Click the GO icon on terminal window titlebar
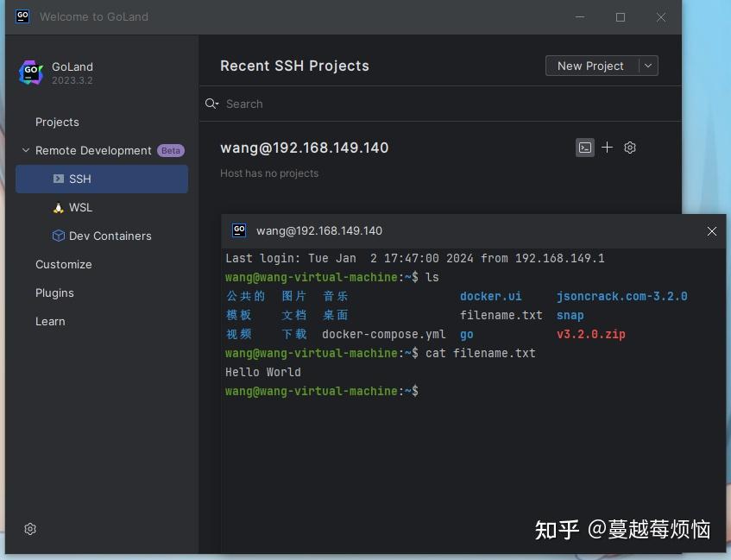Viewport: 731px width, 560px height. 239,230
